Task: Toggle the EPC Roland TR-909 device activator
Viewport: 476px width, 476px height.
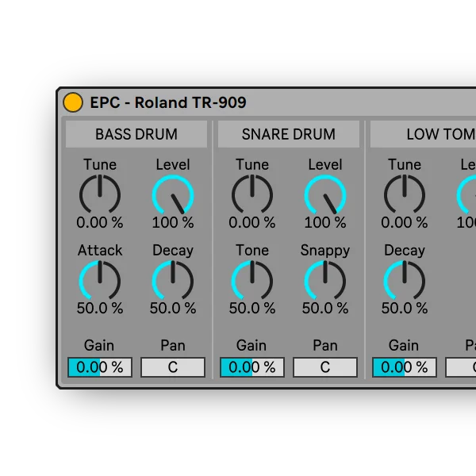Action: [73, 102]
